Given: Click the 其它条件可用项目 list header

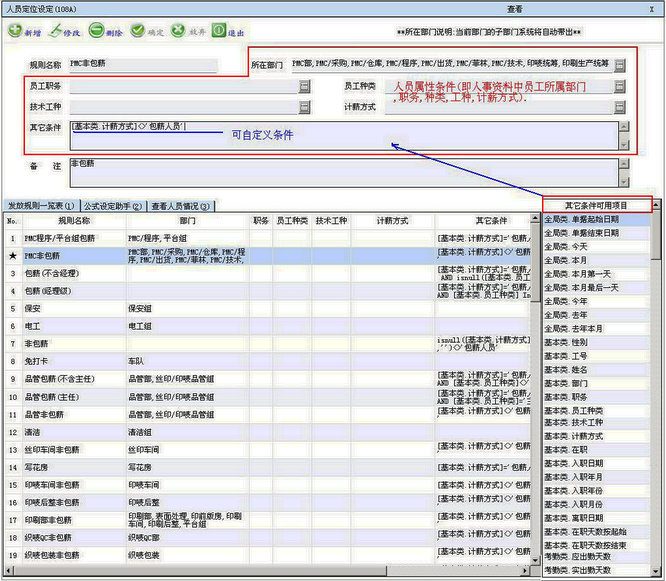Looking at the screenshot, I should tap(597, 206).
